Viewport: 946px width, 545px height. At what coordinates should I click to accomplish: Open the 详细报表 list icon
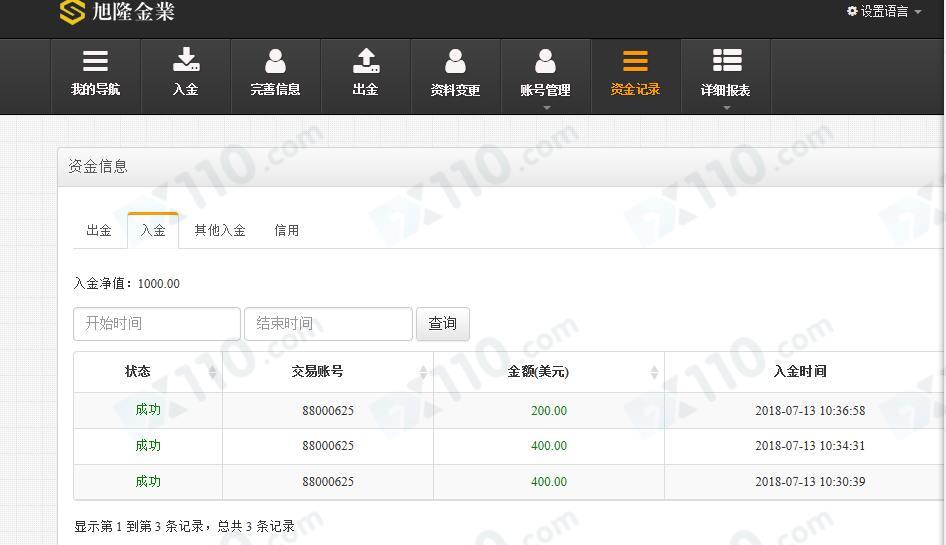click(x=727, y=60)
